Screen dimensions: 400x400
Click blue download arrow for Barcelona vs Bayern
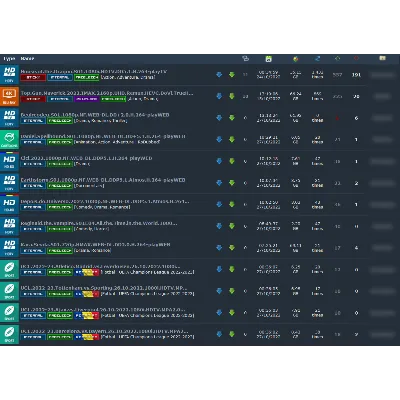pyautogui.click(x=219, y=334)
